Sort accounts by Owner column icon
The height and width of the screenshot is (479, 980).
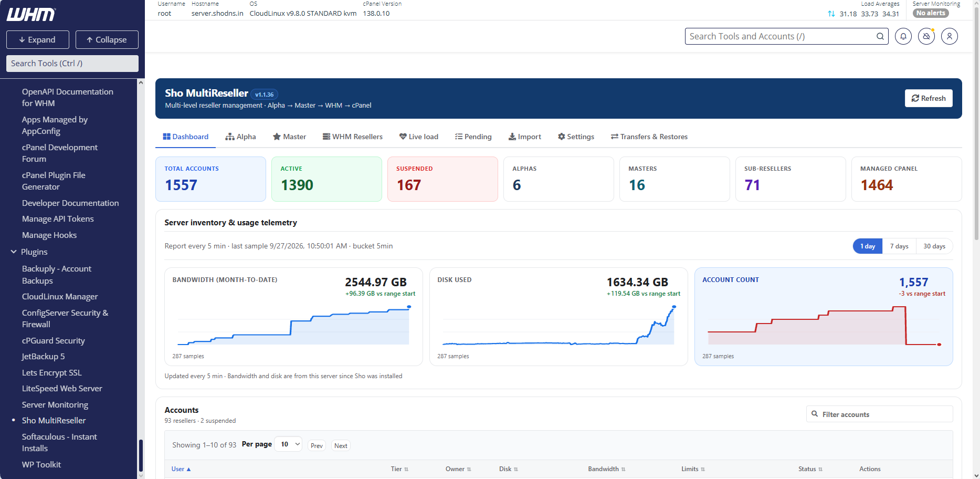pos(469,469)
